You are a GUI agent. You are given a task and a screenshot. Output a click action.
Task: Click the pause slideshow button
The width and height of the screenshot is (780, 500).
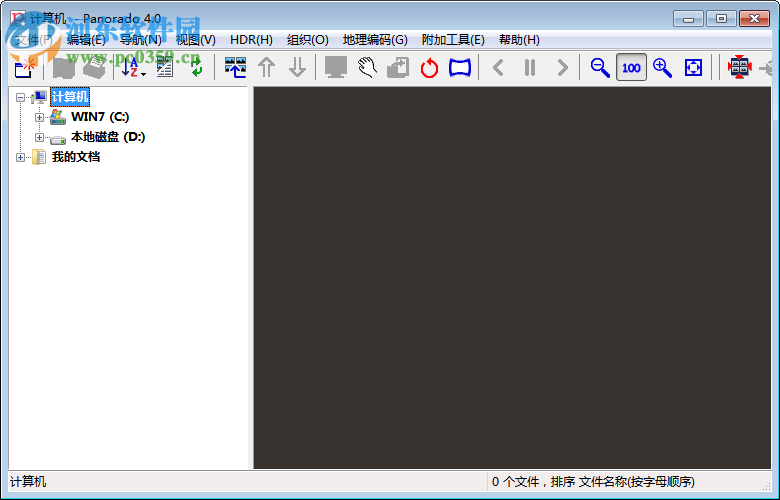click(x=530, y=68)
